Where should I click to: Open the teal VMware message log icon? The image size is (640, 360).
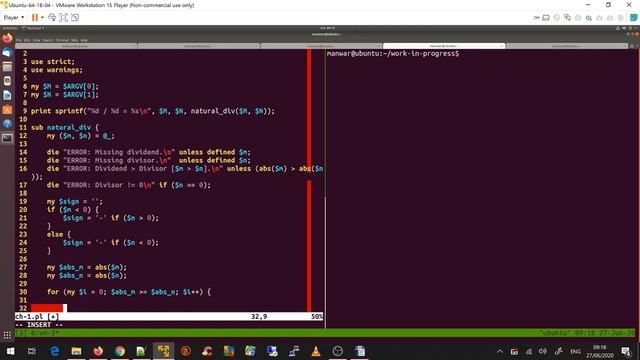[x=633, y=18]
